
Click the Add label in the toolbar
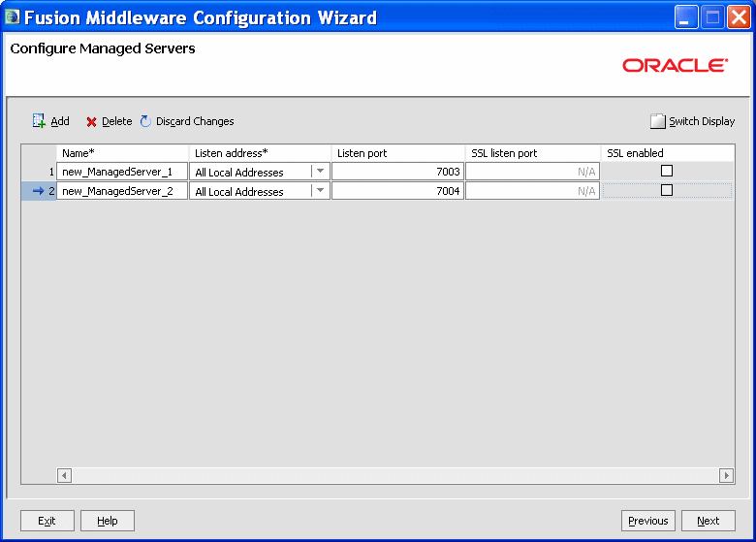pos(60,121)
